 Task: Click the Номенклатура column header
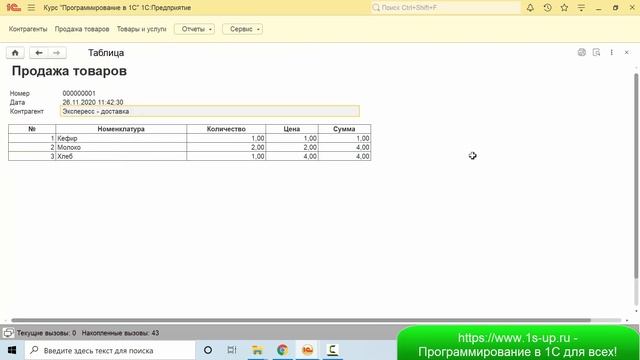coord(121,129)
